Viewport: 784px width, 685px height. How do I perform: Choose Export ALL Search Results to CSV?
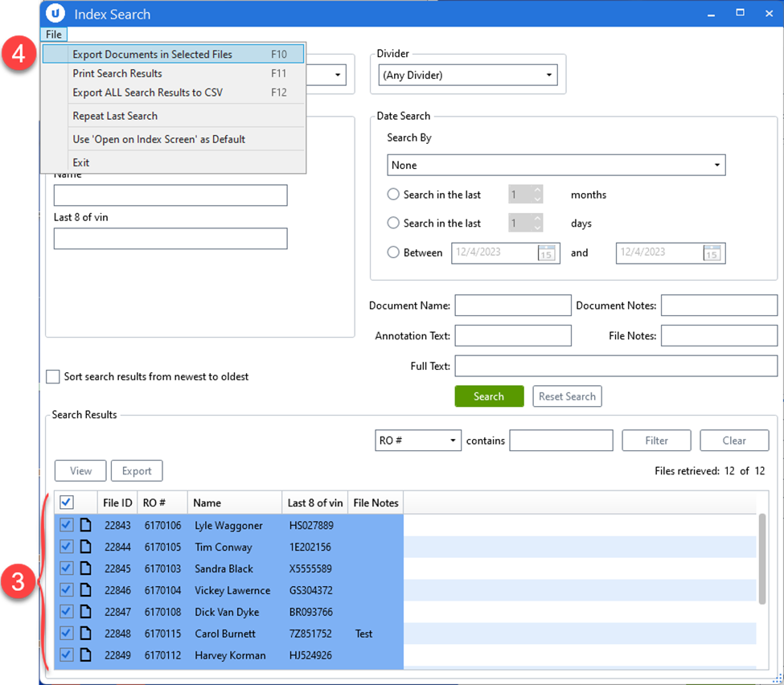click(x=173, y=92)
